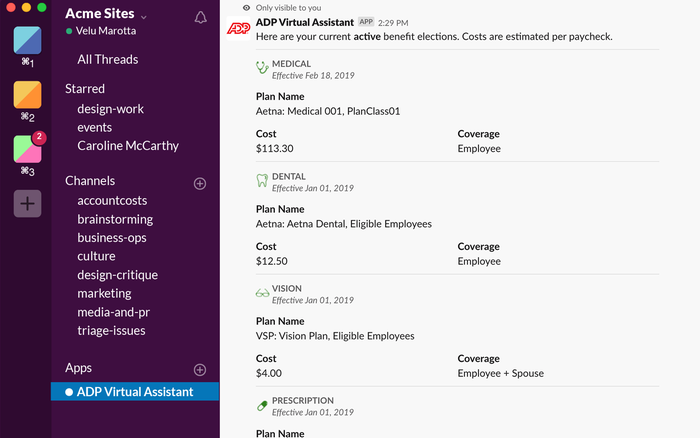
Task: Click 'Aetna: Medical 001, PlanClass01' plan name
Action: [328, 111]
